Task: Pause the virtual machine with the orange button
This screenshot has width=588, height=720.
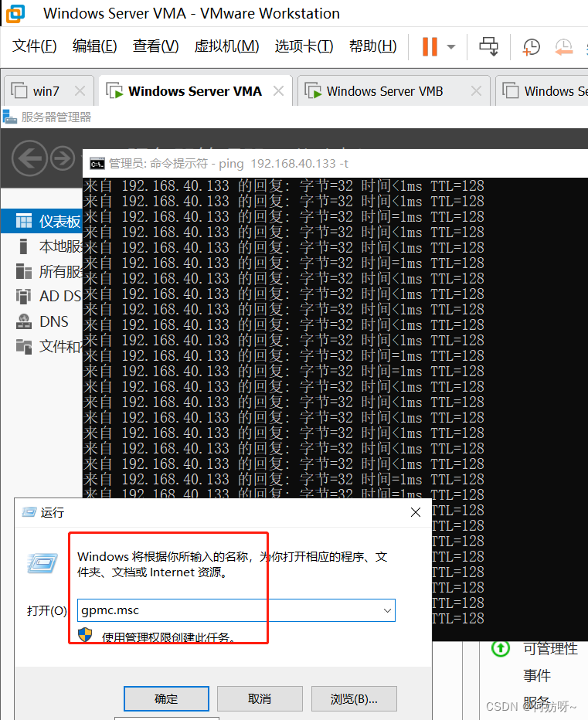Action: (430, 46)
